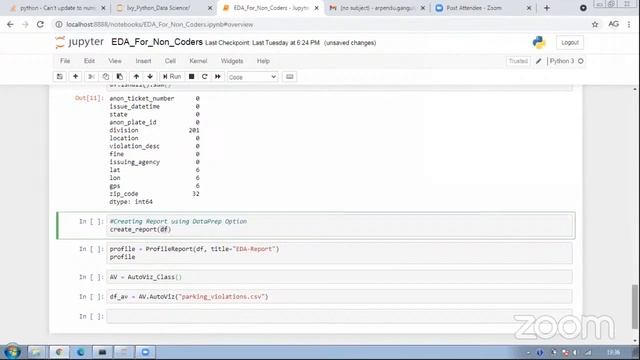Open a new browser tab
This screenshot has width=640, height=360.
[x=547, y=8]
